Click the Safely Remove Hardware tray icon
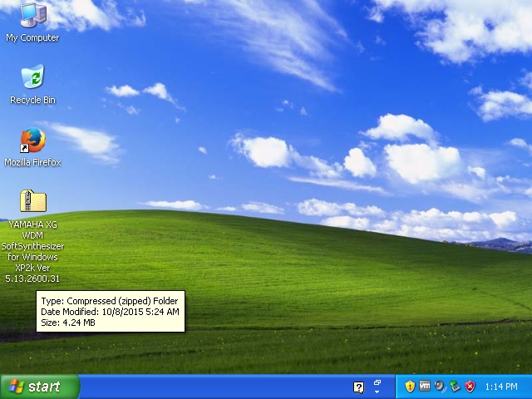The height and width of the screenshot is (399, 532). (455, 387)
